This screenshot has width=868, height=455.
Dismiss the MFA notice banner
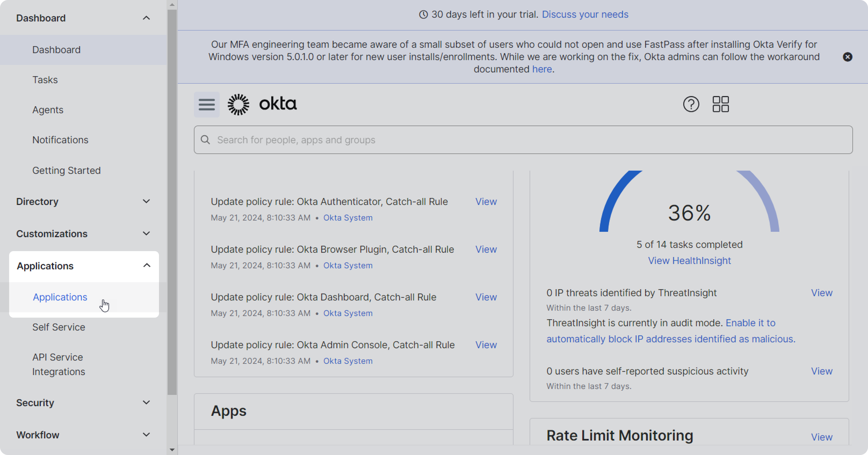(x=847, y=57)
